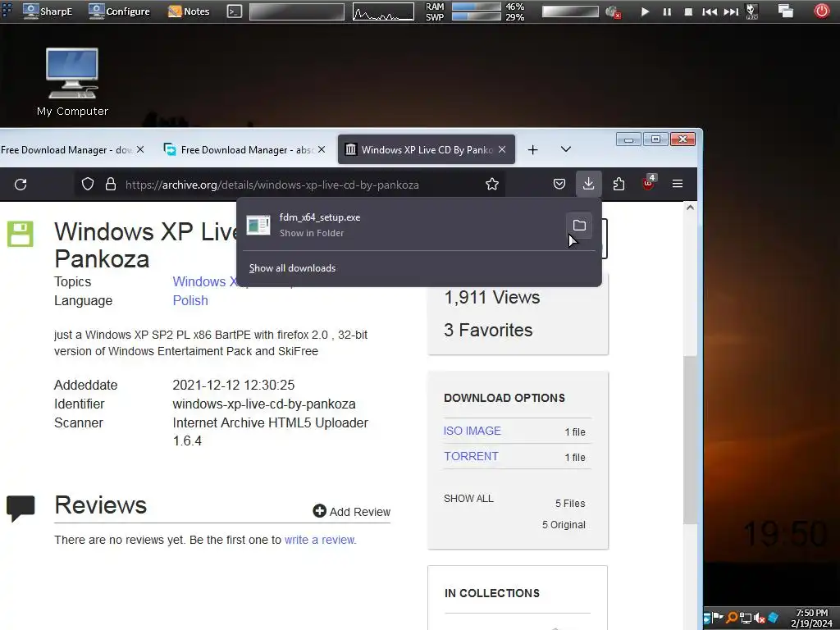Screen dimensions: 840x630
Task: Click the 3 Favorites counter
Action: [x=488, y=330]
